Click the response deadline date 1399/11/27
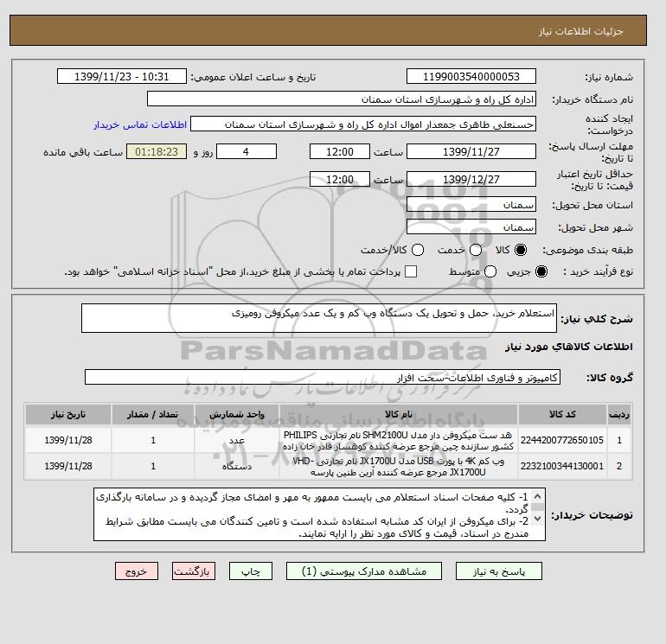Image resolution: width=666 pixels, height=644 pixels. [x=471, y=151]
